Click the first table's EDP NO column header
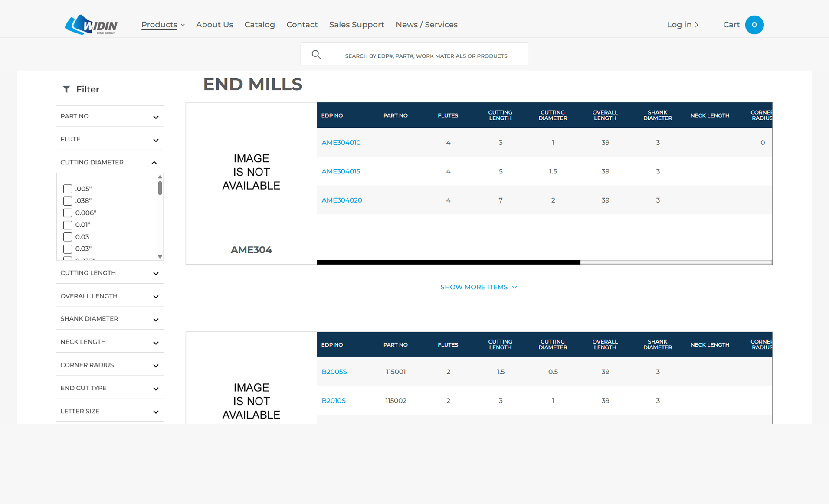The width and height of the screenshot is (829, 504). [332, 115]
